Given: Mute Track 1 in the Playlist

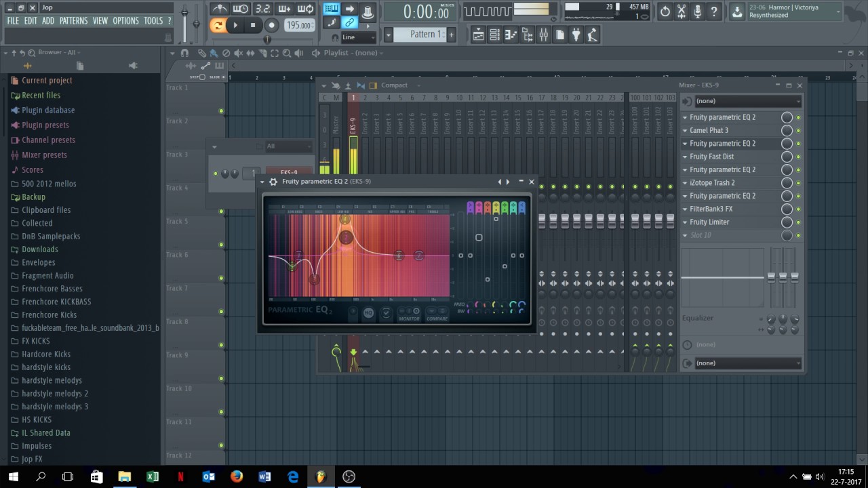Looking at the screenshot, I should tap(221, 110).
